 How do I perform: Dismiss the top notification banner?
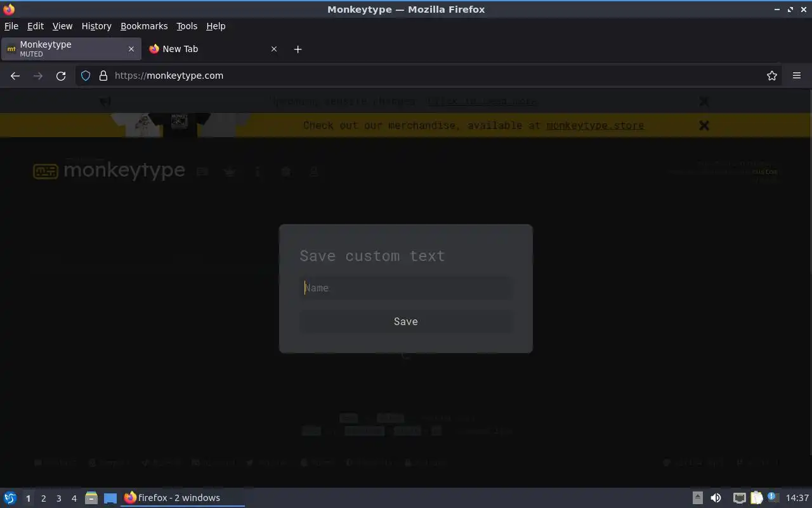[704, 101]
